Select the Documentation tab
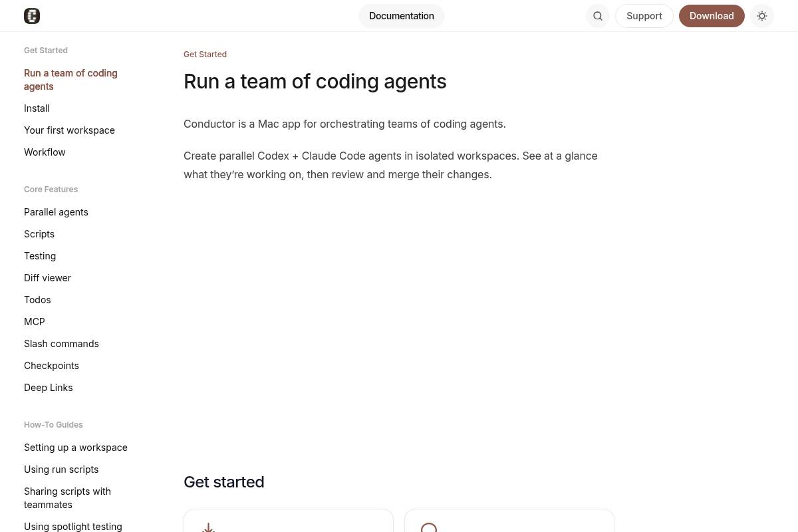 401,16
